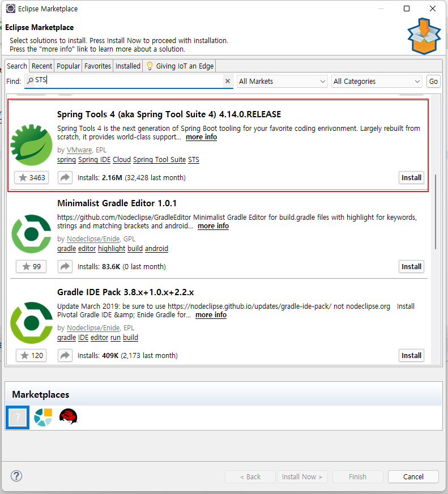
Task: Click the Go search button
Action: [433, 81]
